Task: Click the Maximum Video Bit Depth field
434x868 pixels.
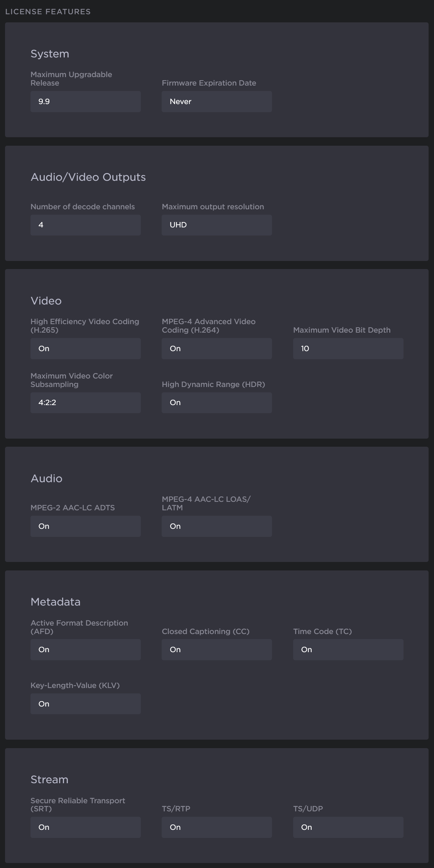Action: tap(348, 348)
